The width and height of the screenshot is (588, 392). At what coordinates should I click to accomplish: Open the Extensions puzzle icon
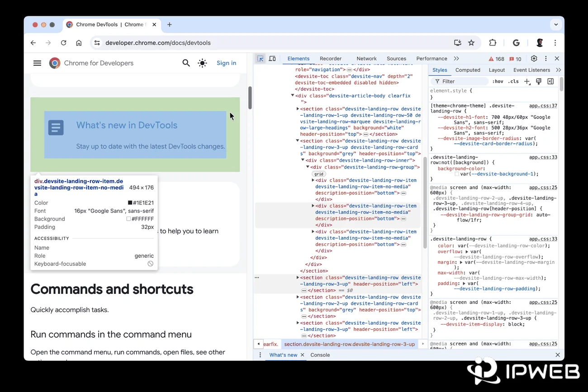click(493, 43)
